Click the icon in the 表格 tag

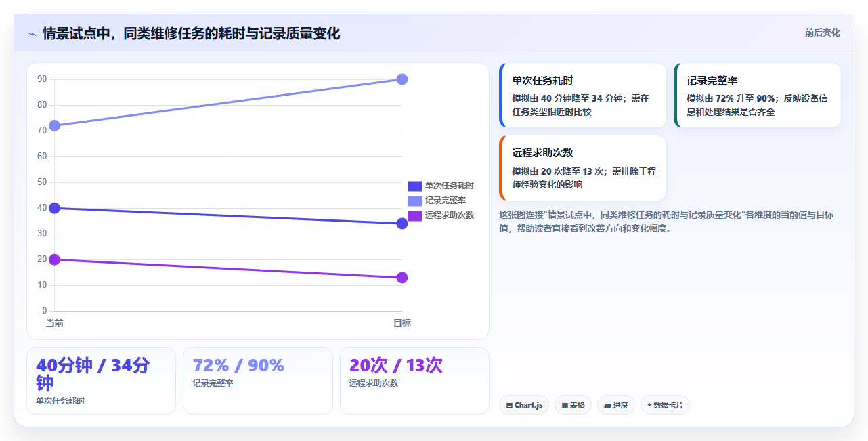click(x=565, y=406)
